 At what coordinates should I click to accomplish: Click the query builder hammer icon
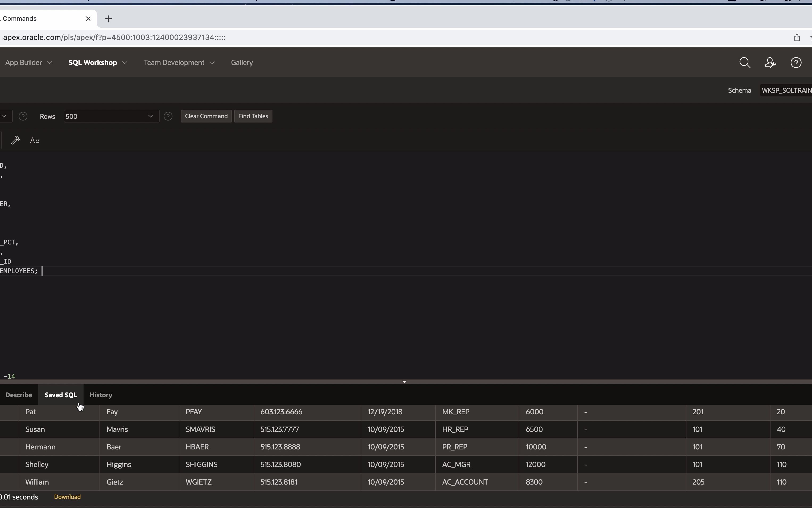click(15, 140)
